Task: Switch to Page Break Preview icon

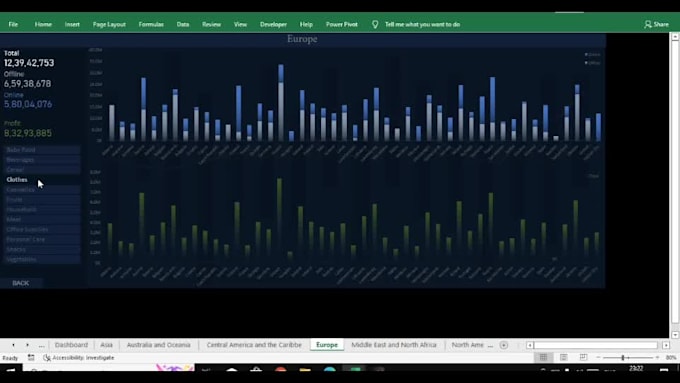Action: click(583, 357)
